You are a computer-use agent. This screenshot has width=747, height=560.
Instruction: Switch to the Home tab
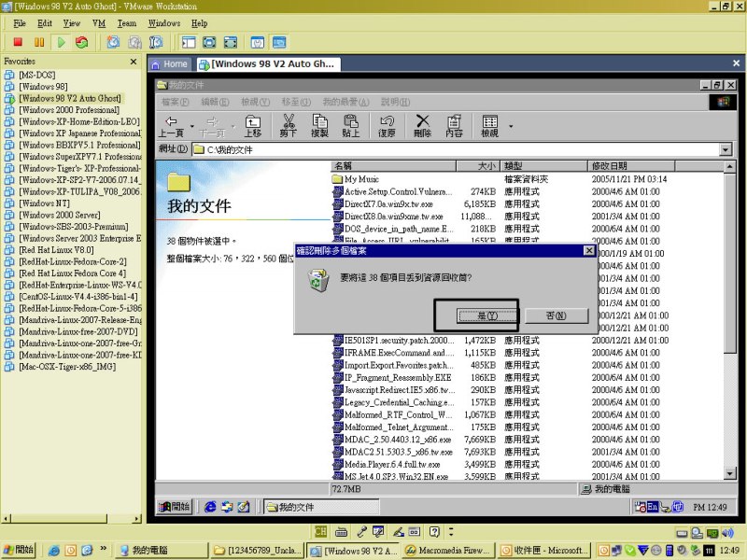tap(170, 64)
